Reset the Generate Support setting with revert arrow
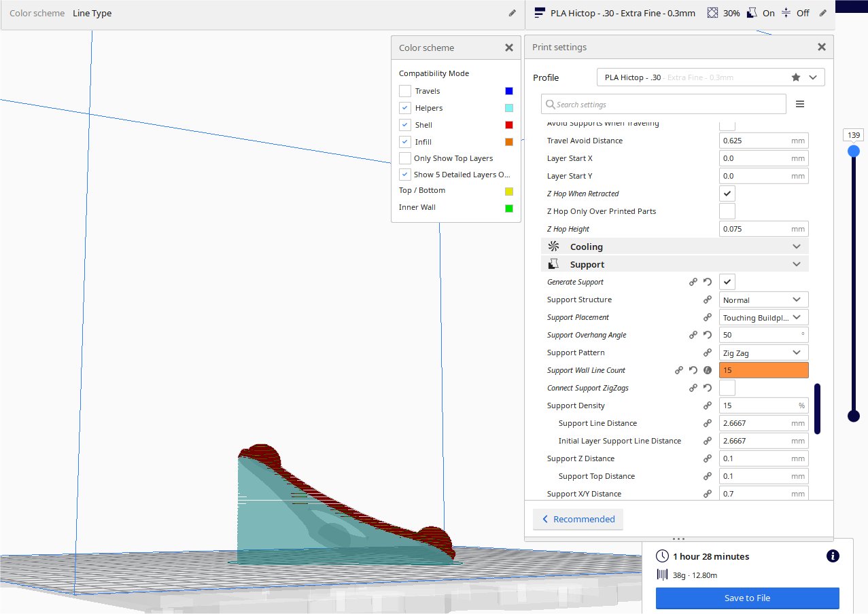 click(x=707, y=282)
